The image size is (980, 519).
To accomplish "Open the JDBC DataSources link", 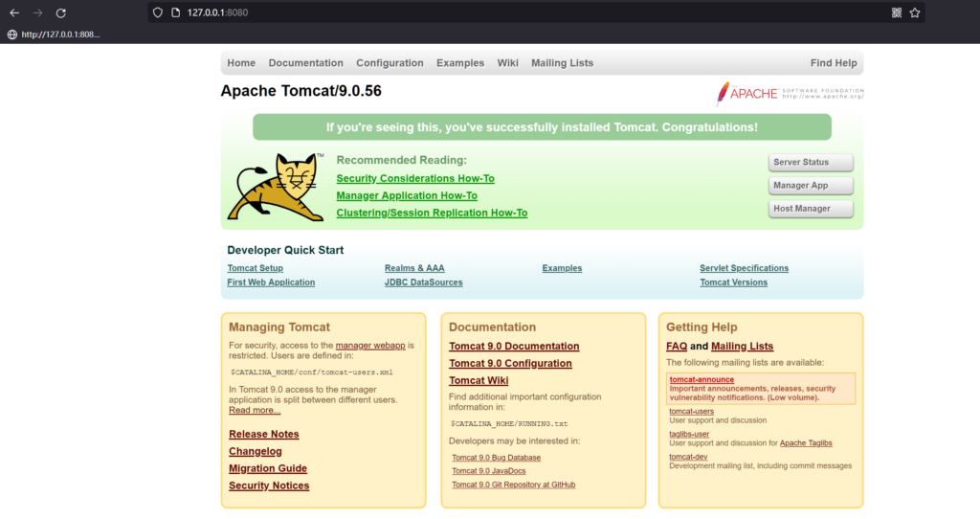I will tap(423, 282).
